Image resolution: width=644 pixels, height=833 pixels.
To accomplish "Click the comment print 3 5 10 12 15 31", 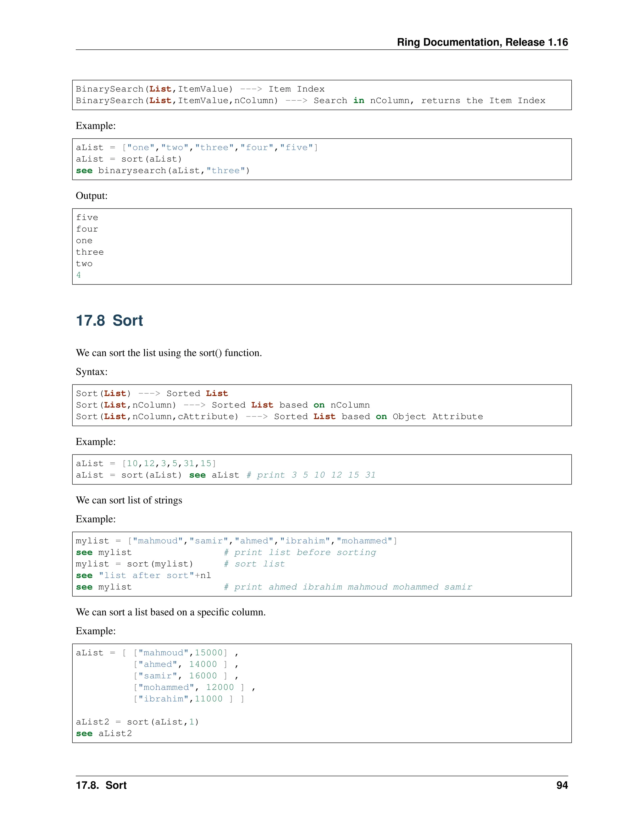I will click(311, 475).
